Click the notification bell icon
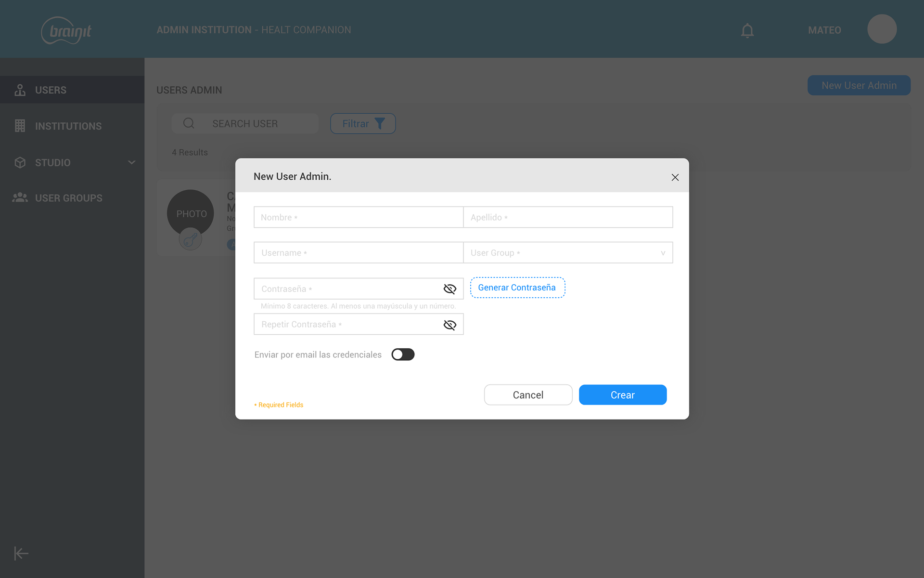Screen dimensions: 924x578 coord(747,30)
